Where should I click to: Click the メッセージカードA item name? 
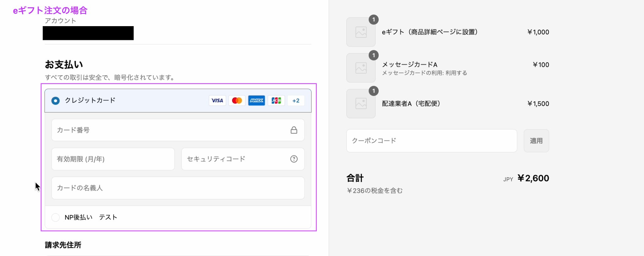(409, 65)
